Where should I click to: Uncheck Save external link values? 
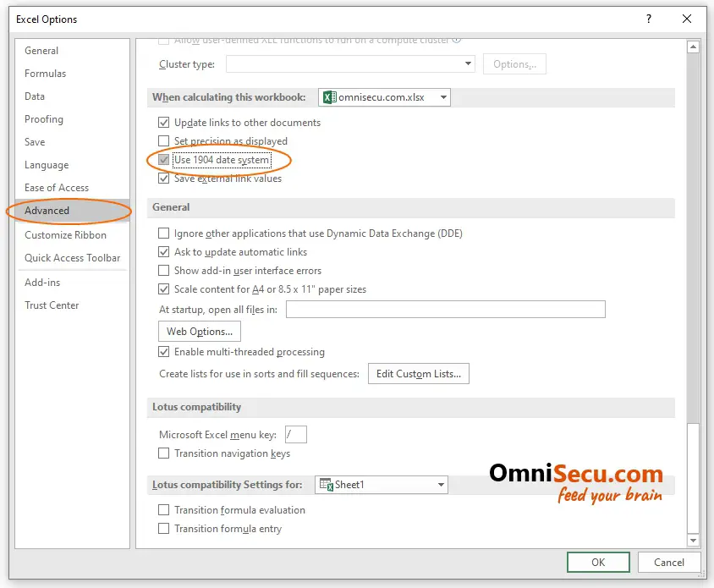[163, 178]
